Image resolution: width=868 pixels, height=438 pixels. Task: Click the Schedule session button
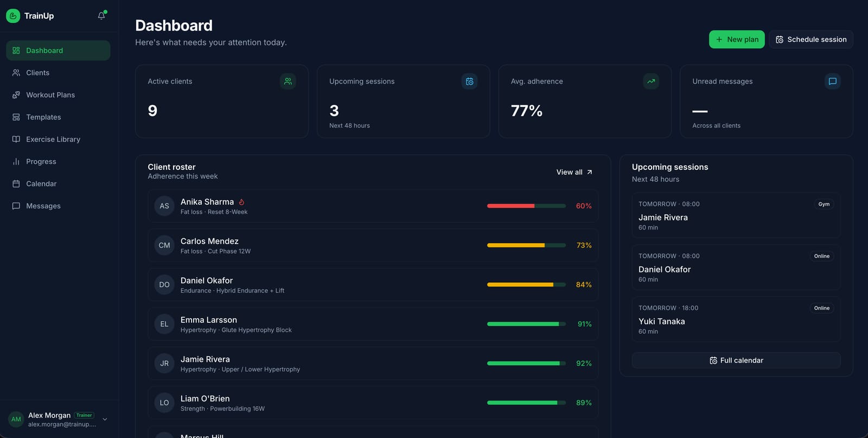click(x=811, y=40)
